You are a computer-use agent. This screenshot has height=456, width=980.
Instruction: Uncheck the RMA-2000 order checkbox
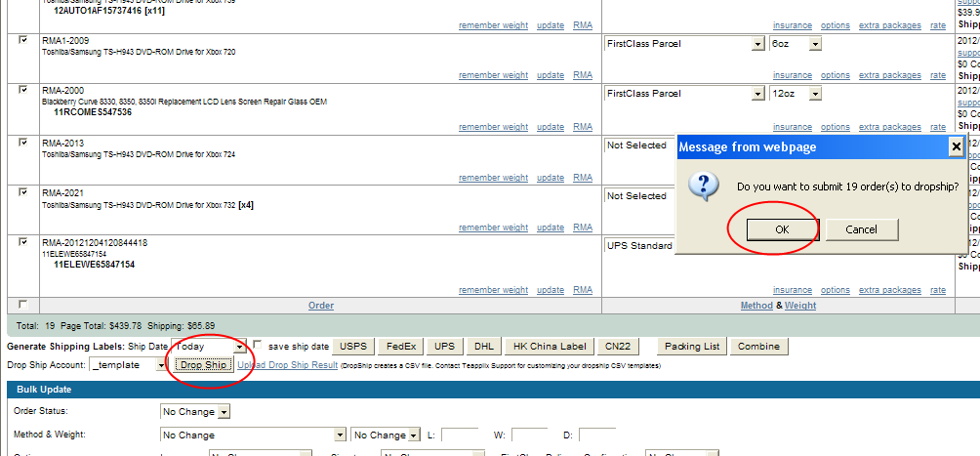23,90
